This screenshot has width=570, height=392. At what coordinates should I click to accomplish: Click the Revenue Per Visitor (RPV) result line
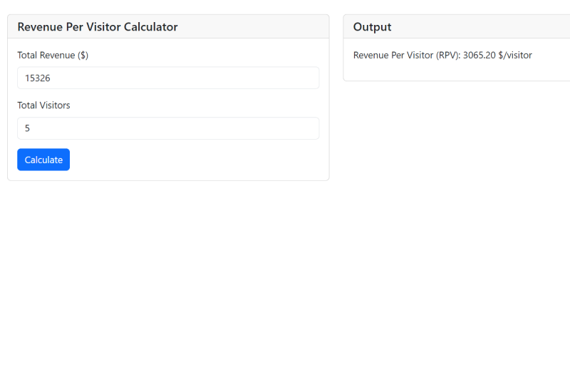pos(442,55)
